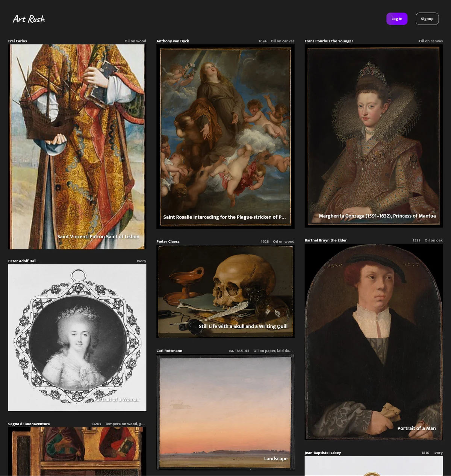Click artist name Frei Carlos
Viewport: 451px width, 476px height.
click(18, 41)
